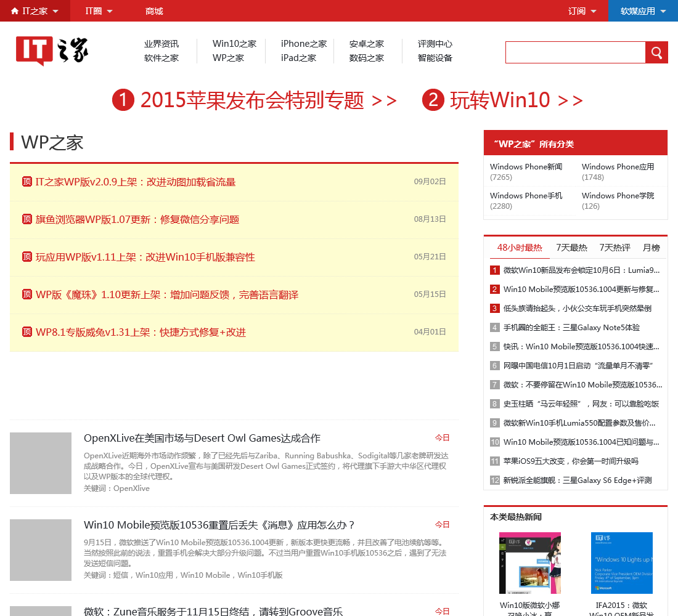678x616 pixels.
Task: Open Windows Phone学院 category
Action: (x=618, y=196)
